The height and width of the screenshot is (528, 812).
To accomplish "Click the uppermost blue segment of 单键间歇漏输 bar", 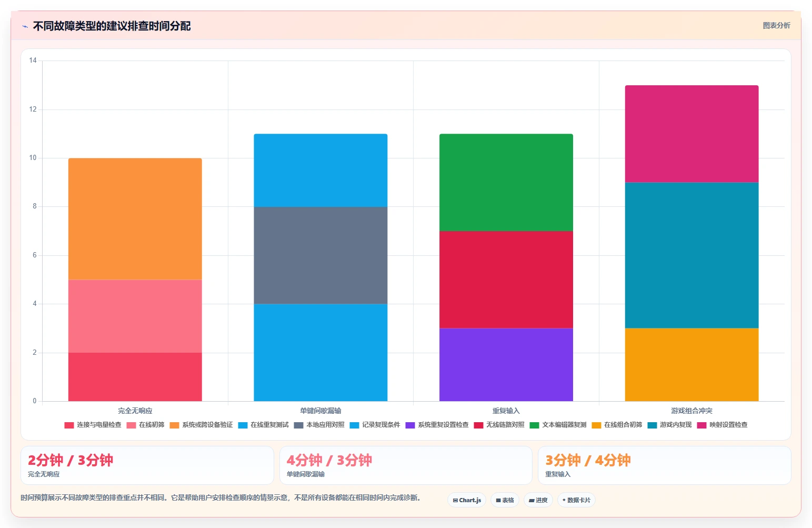I will [x=320, y=170].
